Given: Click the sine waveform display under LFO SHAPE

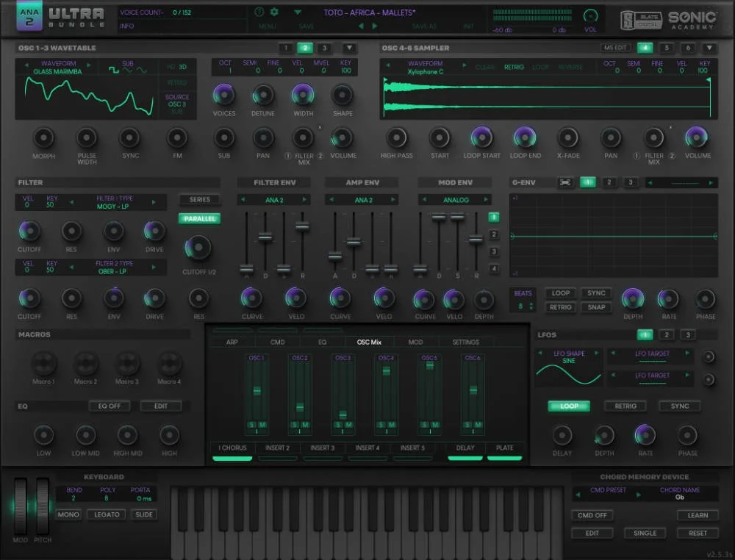Looking at the screenshot, I should 568,376.
